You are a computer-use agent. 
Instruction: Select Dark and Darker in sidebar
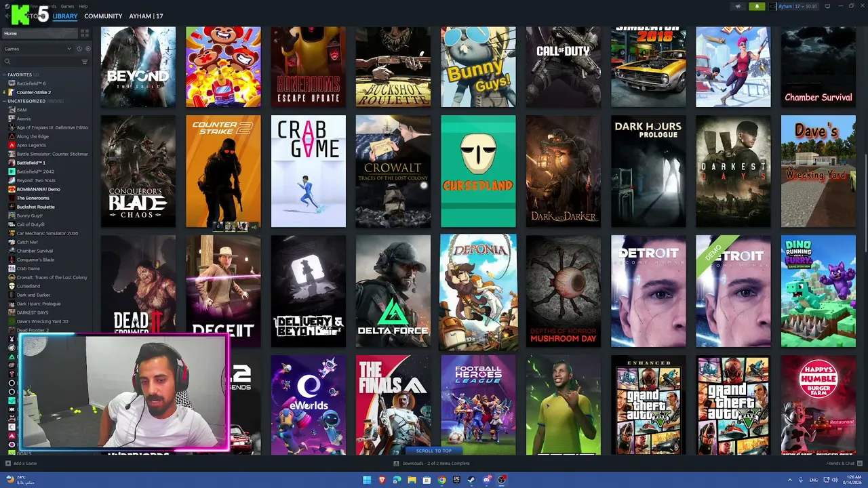coord(33,295)
